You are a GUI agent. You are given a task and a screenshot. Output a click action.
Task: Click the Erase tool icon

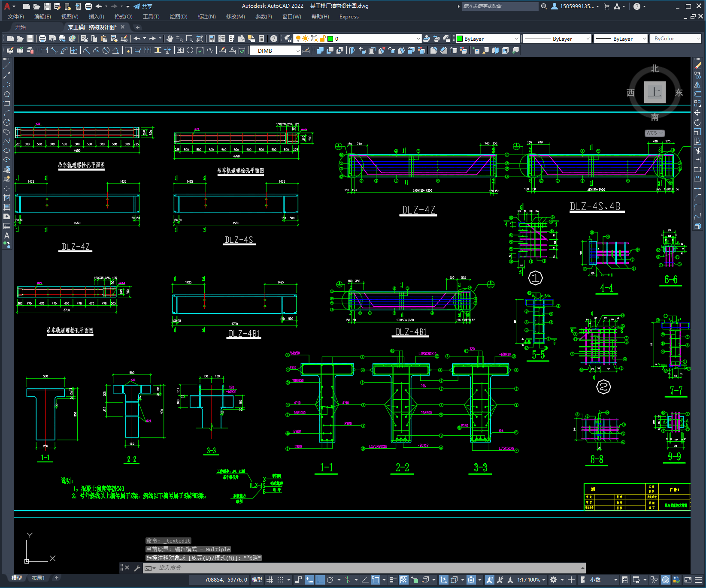pos(697,66)
